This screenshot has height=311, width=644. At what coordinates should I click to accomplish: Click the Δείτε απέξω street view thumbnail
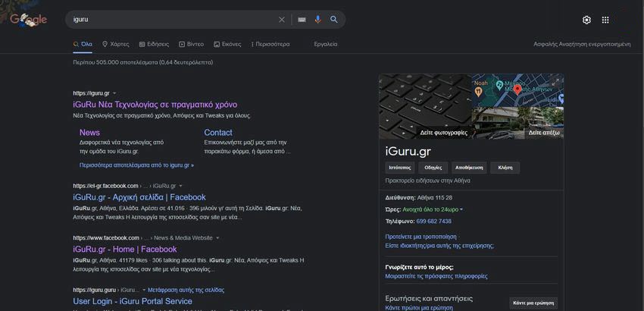[x=518, y=123]
